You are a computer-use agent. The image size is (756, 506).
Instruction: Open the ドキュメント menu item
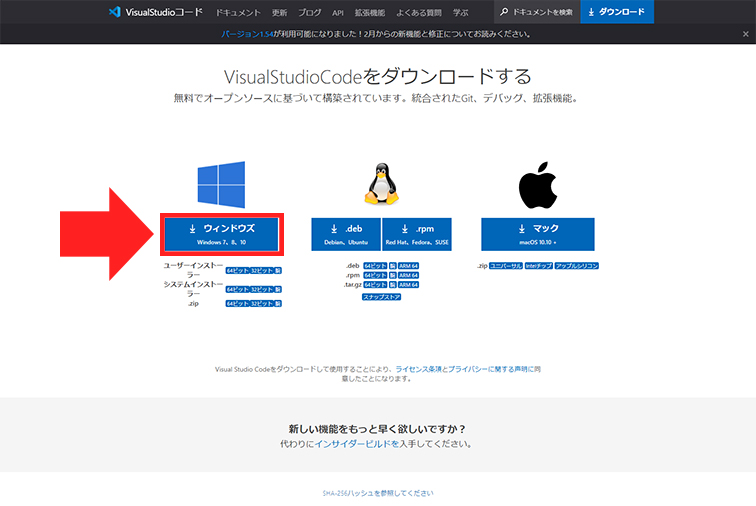[x=238, y=13]
